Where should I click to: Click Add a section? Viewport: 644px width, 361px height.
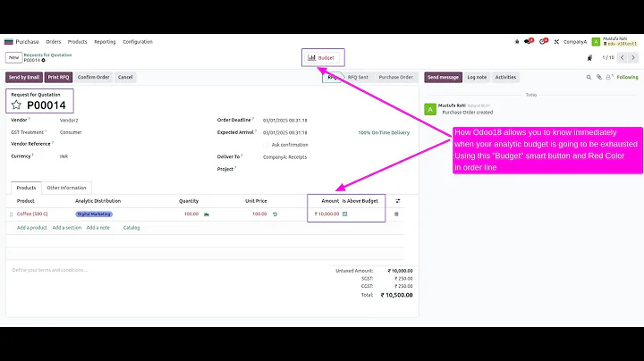pyautogui.click(x=66, y=228)
